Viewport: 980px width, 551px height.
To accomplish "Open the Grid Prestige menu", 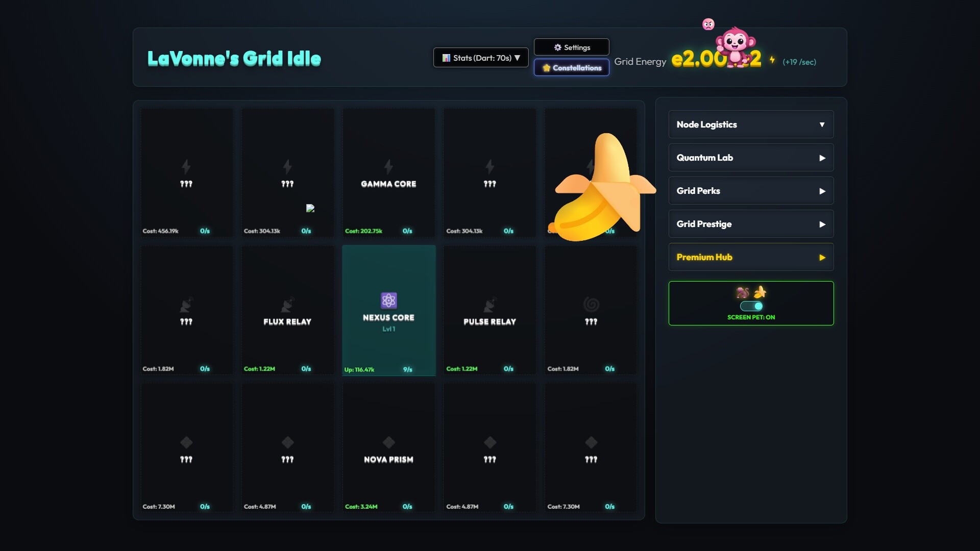I will coord(751,224).
